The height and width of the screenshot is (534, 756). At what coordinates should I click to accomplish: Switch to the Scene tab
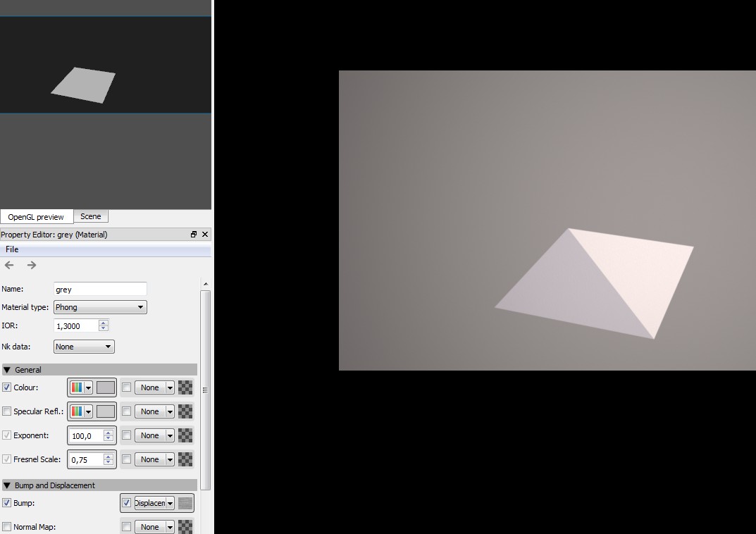click(91, 216)
